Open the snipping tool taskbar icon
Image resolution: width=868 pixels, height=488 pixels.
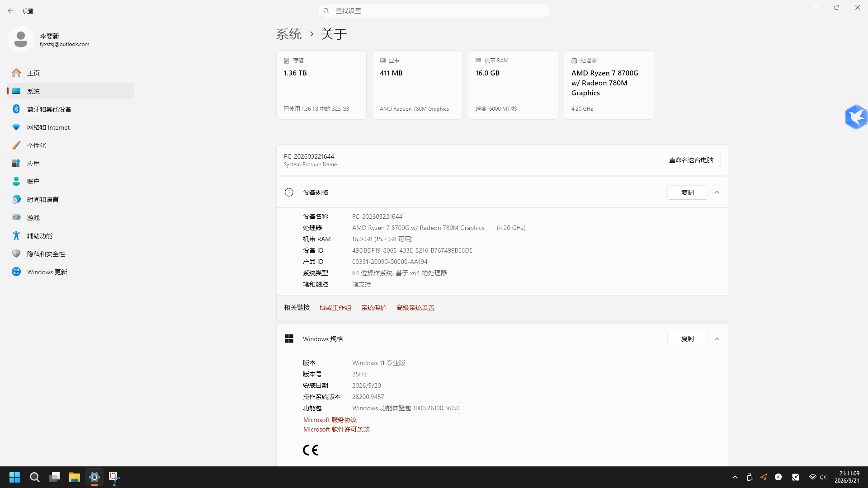point(114,477)
